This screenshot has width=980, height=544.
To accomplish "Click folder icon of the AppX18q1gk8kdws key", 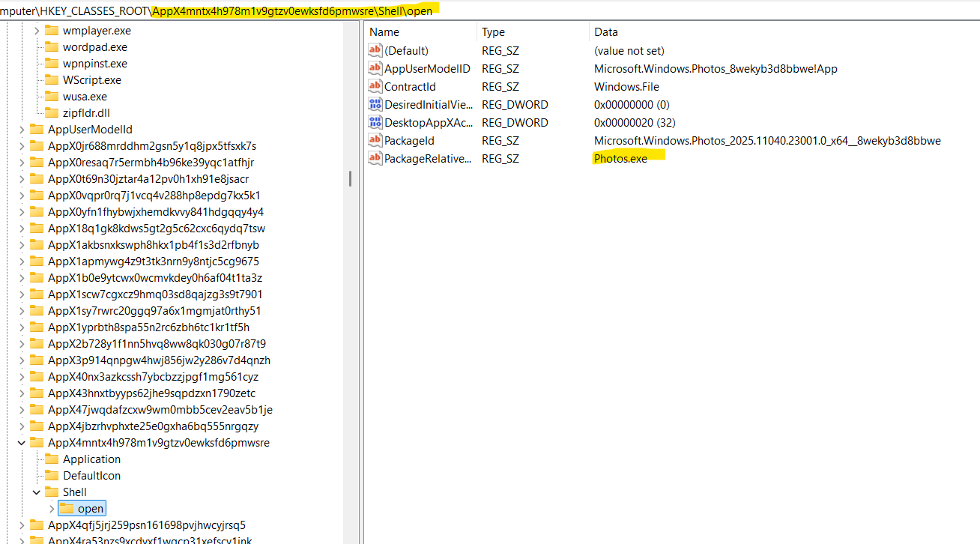I will click(37, 229).
